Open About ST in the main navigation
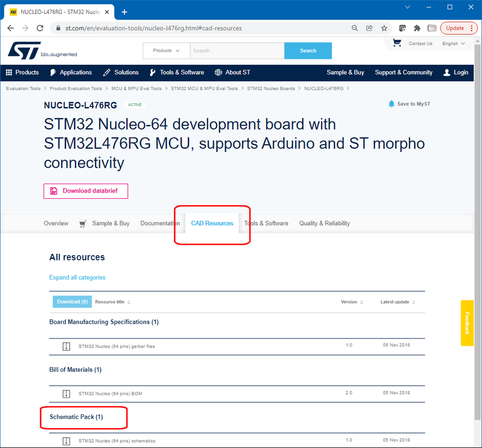 point(233,72)
